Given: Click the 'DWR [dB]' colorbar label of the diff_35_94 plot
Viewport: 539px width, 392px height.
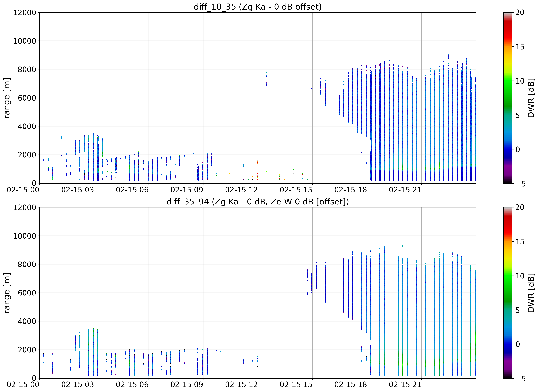Looking at the screenshot, I should [531, 293].
